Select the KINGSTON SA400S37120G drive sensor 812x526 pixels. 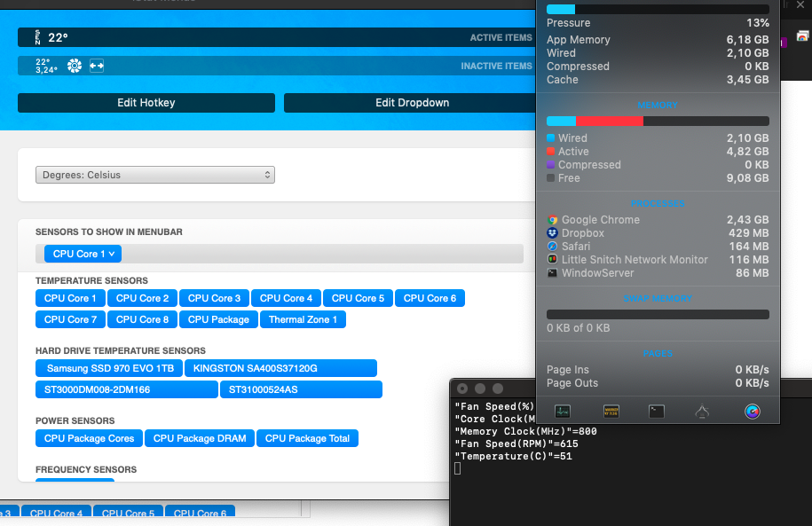280,368
